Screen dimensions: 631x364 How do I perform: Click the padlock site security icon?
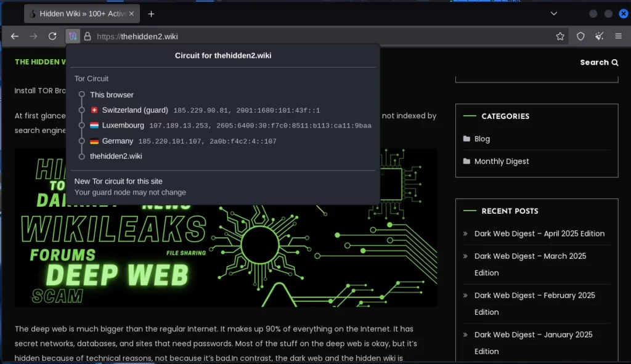click(88, 36)
